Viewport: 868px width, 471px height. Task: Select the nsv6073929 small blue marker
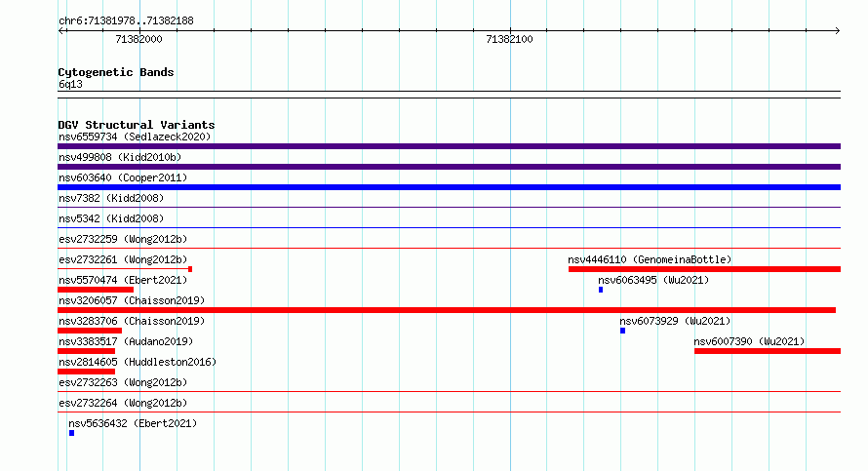[x=623, y=331]
